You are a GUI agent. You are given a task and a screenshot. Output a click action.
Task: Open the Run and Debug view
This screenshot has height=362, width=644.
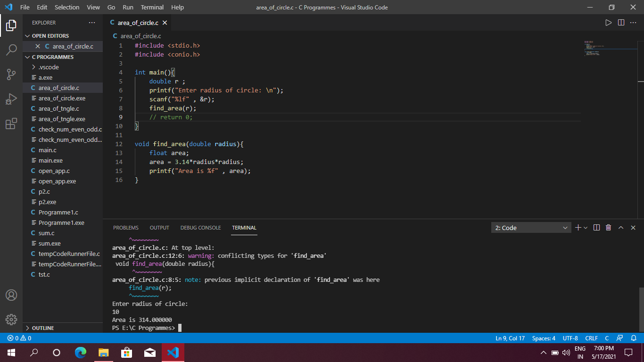pos(11,99)
